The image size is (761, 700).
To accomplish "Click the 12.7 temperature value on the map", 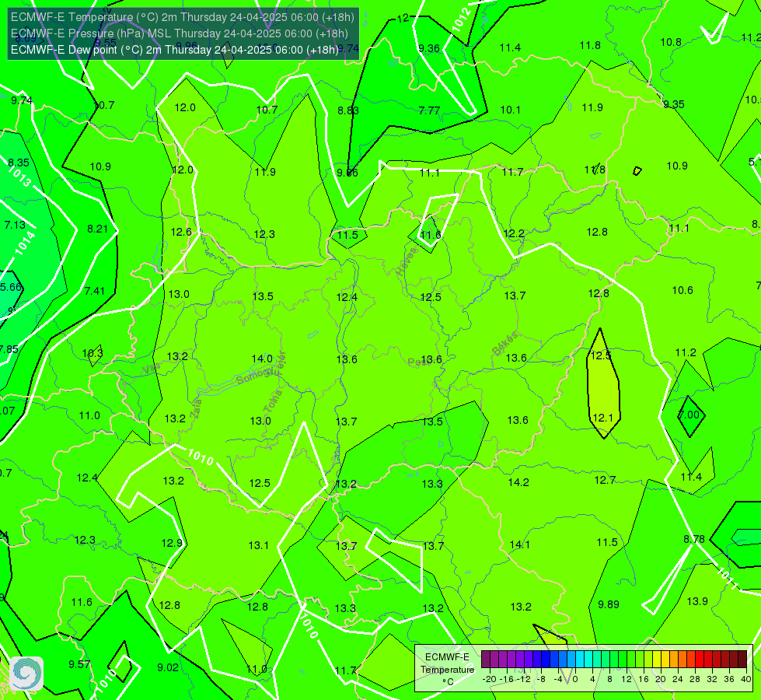I will click(605, 481).
